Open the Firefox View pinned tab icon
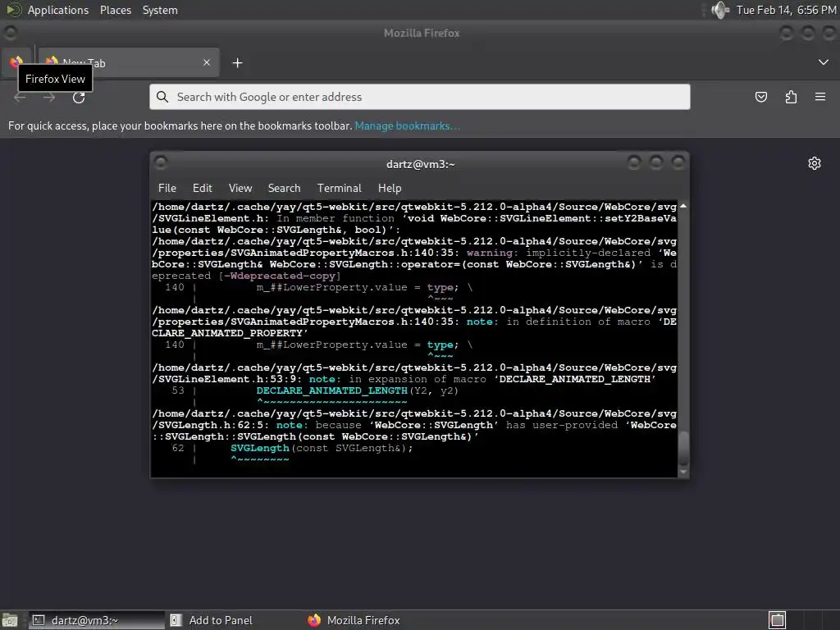 coord(16,62)
